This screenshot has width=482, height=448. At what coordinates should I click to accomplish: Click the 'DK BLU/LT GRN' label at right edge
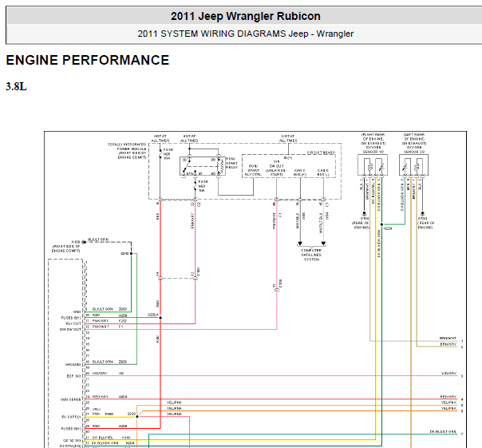pyautogui.click(x=443, y=432)
